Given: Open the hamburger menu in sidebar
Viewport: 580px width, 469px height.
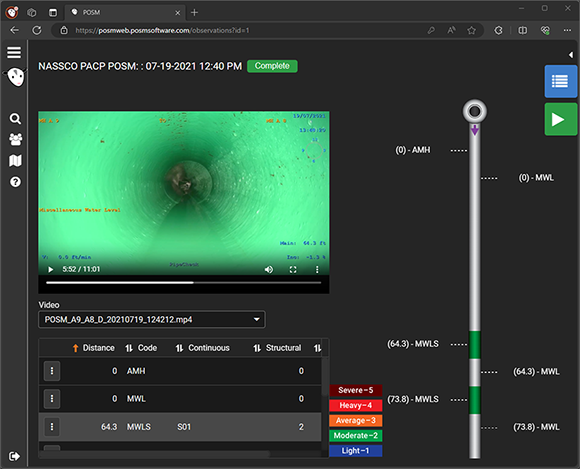Looking at the screenshot, I should tap(14, 53).
